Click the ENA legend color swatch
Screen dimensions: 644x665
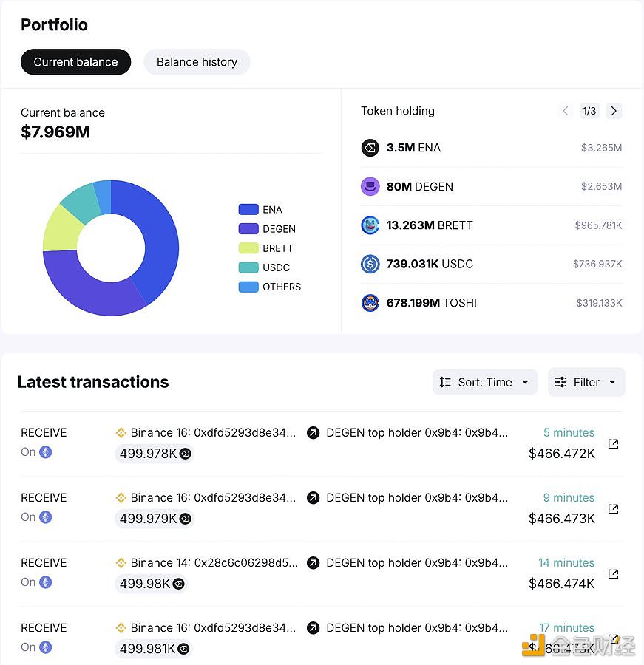(248, 210)
